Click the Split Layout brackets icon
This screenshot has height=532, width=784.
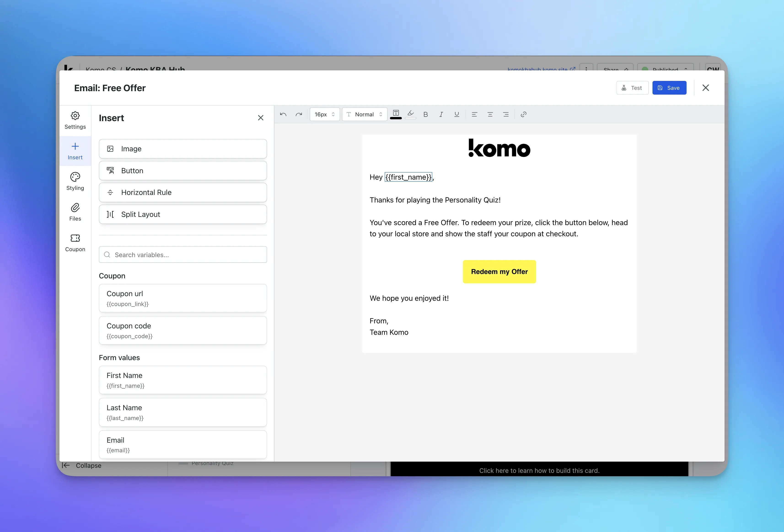110,214
